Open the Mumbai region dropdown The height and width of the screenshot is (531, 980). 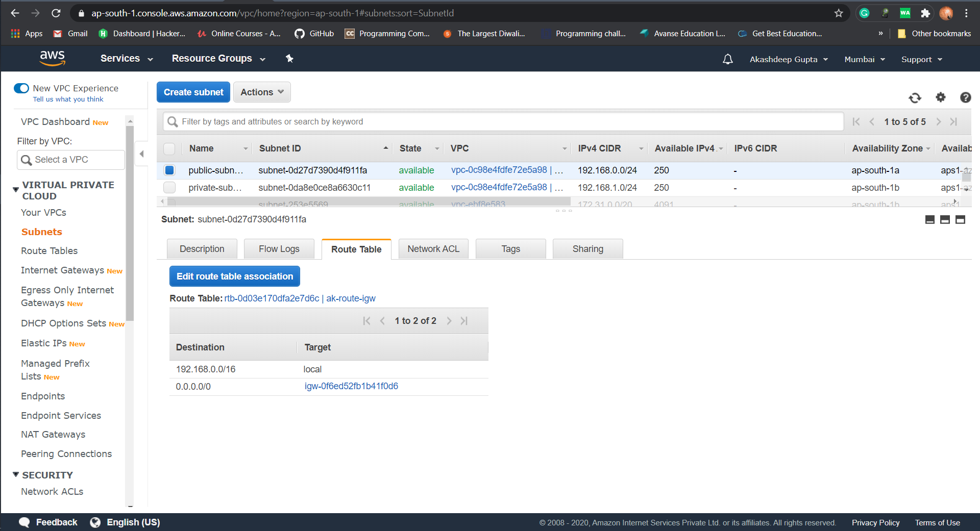864,59
